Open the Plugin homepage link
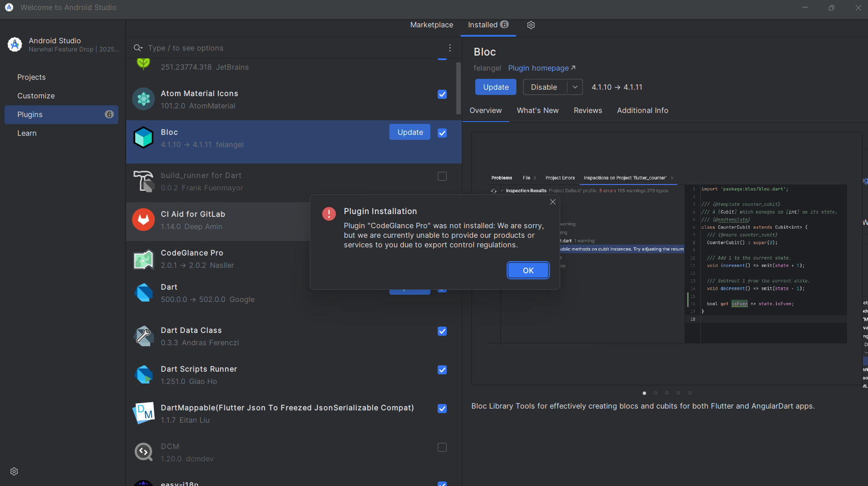 click(541, 68)
